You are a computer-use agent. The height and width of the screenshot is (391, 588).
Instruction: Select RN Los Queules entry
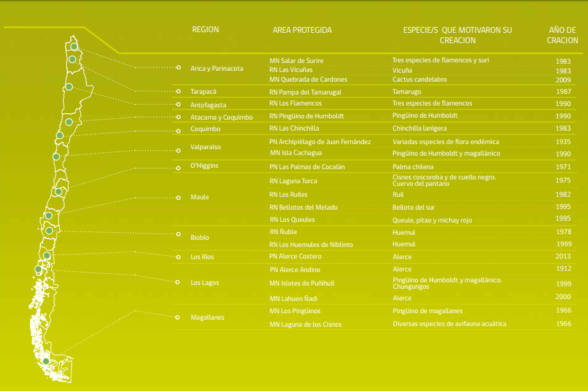coord(292,219)
